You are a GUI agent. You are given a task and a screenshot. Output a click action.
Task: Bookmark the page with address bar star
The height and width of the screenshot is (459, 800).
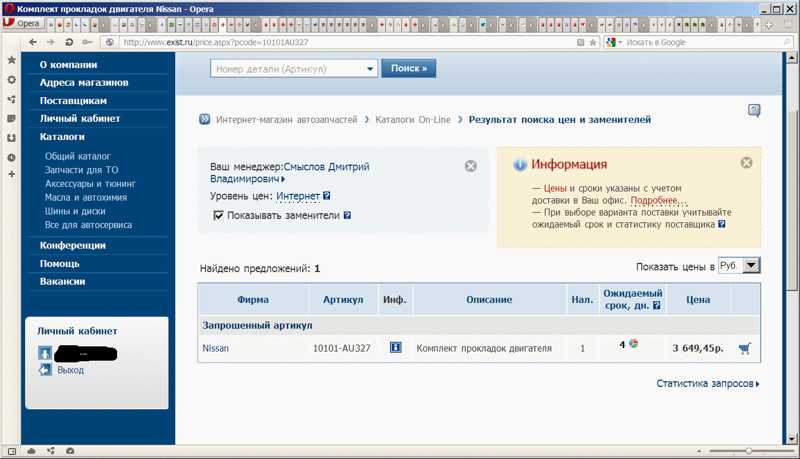coord(592,42)
